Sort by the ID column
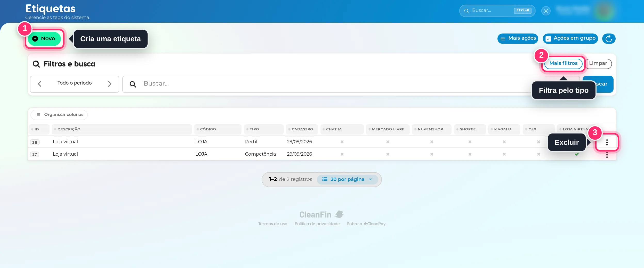Screen dimensions: 644x268 (39, 129)
